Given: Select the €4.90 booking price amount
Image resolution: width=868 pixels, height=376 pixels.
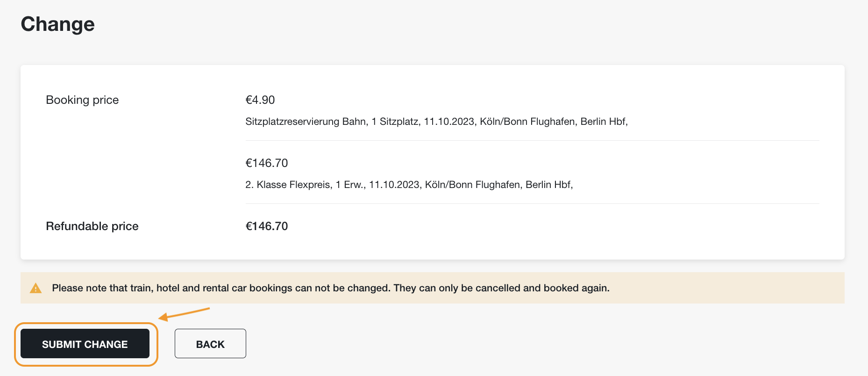Looking at the screenshot, I should (260, 100).
